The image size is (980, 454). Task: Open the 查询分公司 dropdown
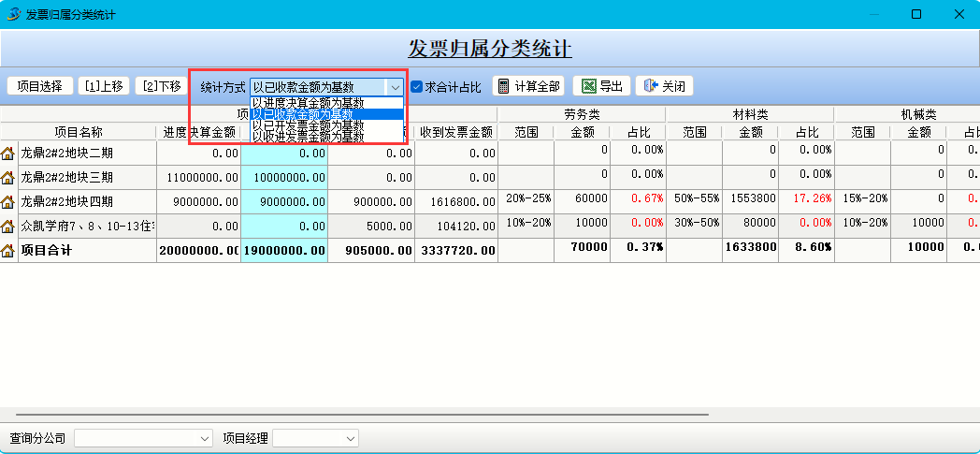(205, 438)
